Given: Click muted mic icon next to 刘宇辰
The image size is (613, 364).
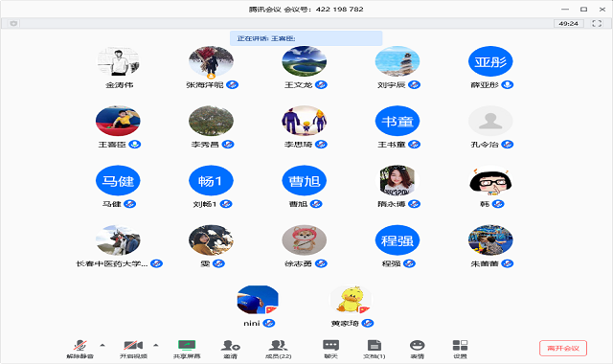Looking at the screenshot, I should coord(415,85).
